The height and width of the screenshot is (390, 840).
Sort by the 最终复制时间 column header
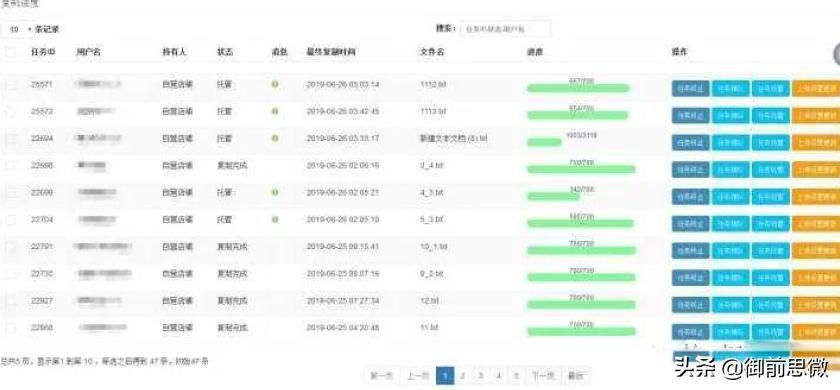[x=331, y=52]
